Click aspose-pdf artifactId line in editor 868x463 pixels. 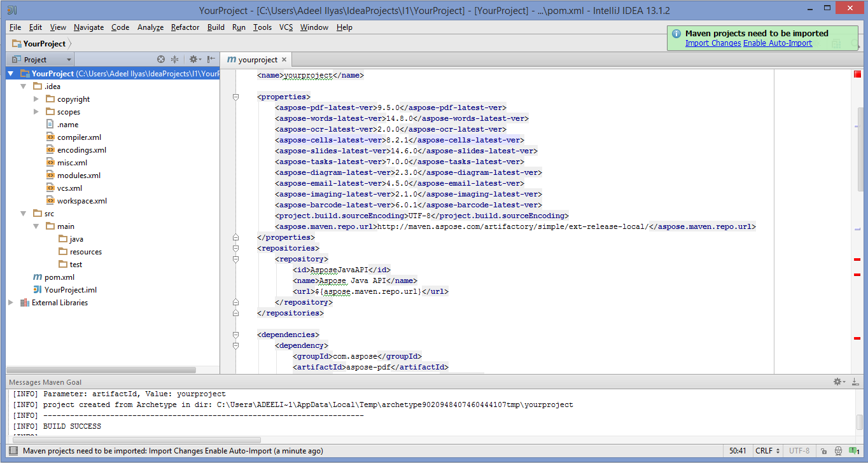click(370, 367)
